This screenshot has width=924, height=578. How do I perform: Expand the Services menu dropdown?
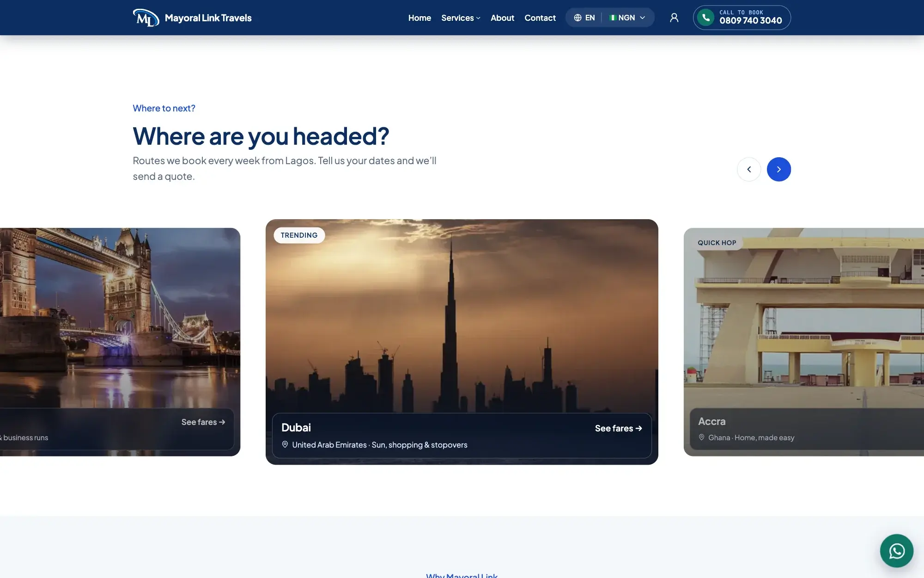coord(461,18)
